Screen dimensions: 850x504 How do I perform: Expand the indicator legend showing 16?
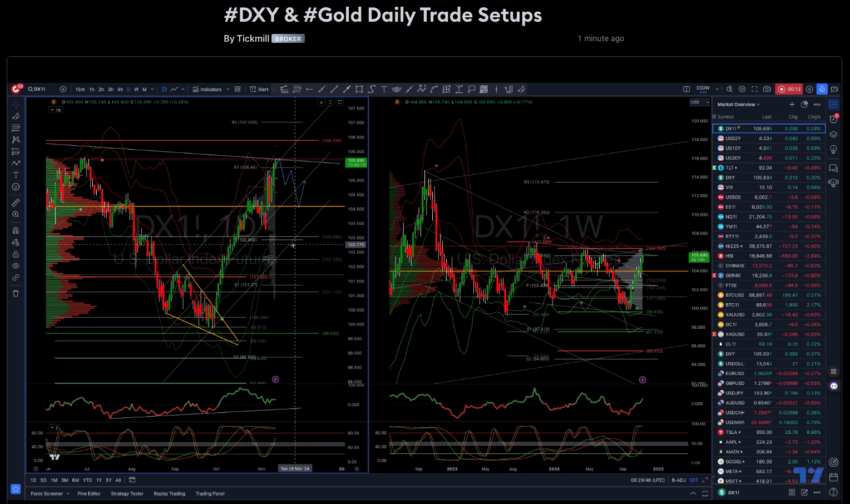[56, 110]
